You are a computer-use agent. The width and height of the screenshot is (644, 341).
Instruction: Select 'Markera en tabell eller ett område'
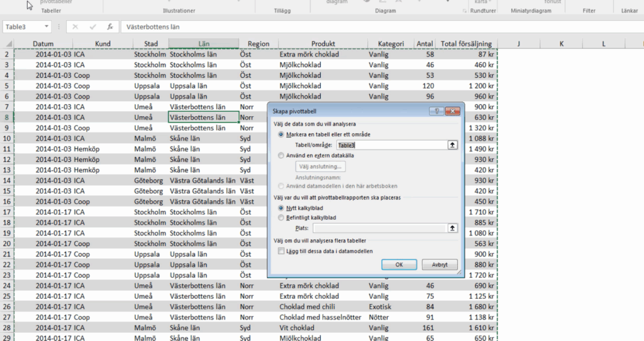[x=280, y=135]
